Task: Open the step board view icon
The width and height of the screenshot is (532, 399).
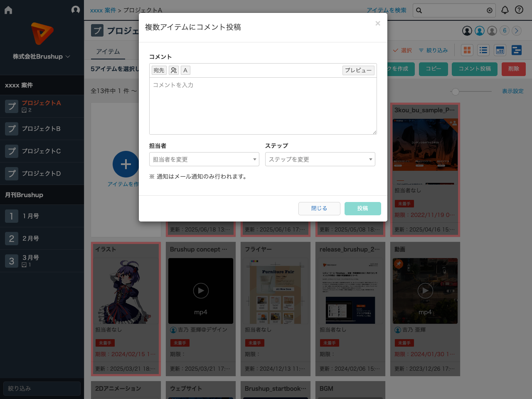Action: [x=516, y=49]
